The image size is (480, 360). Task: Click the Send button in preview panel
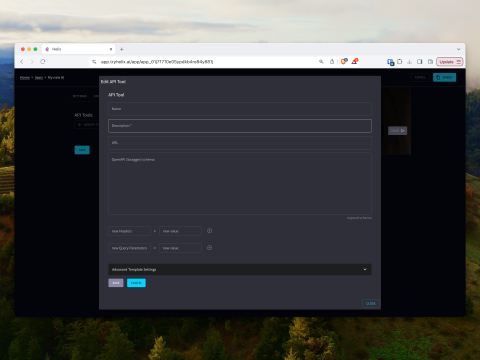point(397,131)
